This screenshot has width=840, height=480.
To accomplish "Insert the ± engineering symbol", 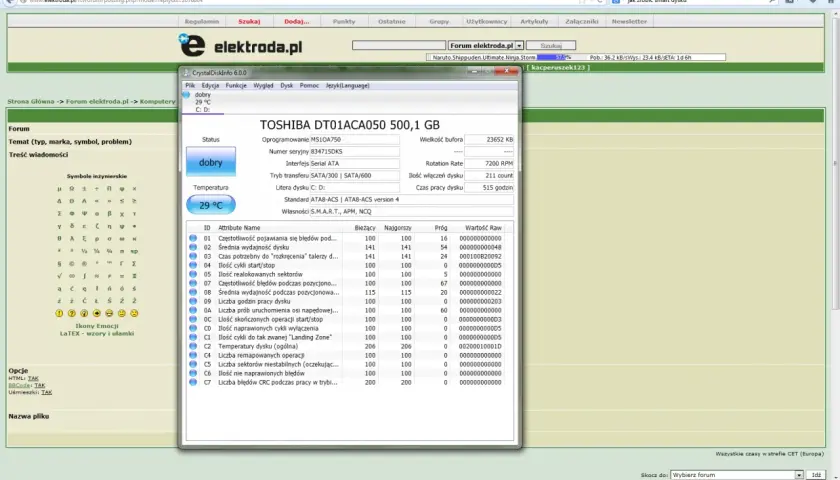I will point(84,189).
